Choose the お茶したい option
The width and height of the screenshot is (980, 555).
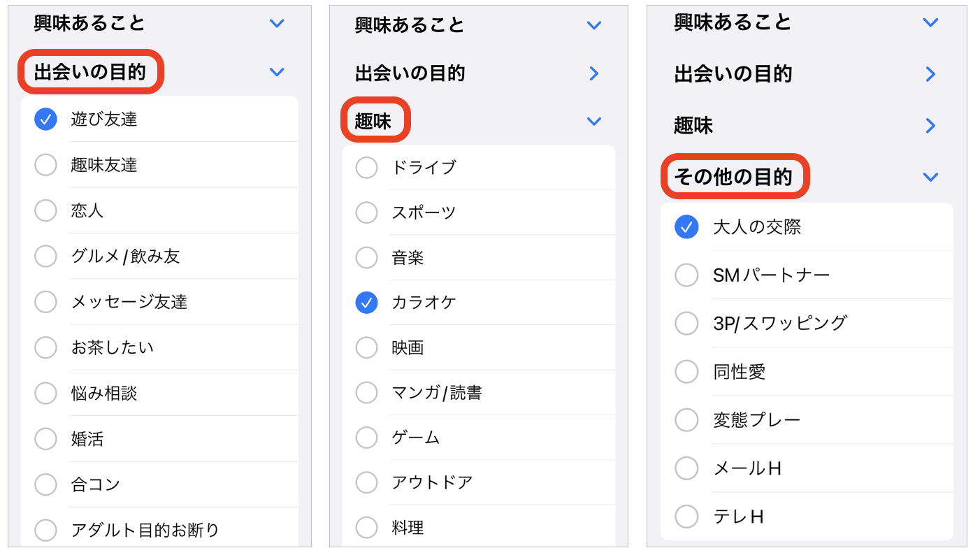pyautogui.click(x=45, y=347)
